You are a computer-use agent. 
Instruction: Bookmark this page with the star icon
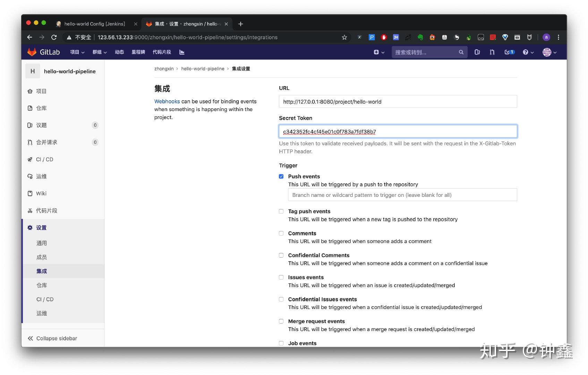pos(344,37)
